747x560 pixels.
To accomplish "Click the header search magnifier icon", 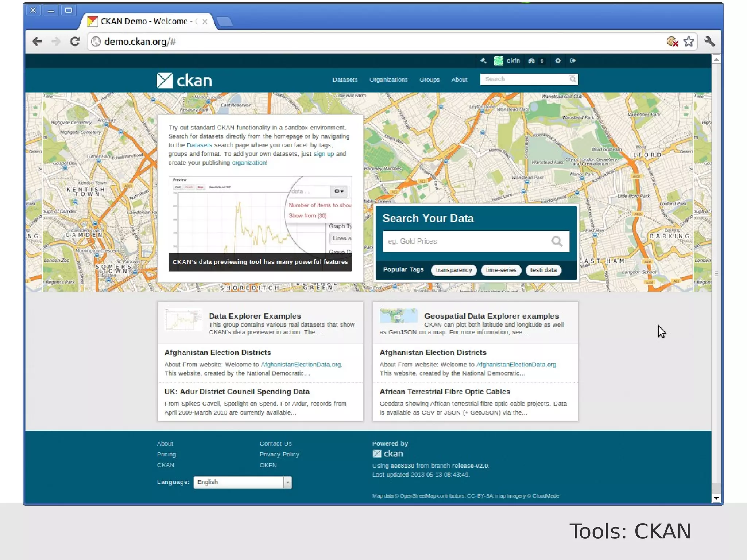I will [573, 79].
